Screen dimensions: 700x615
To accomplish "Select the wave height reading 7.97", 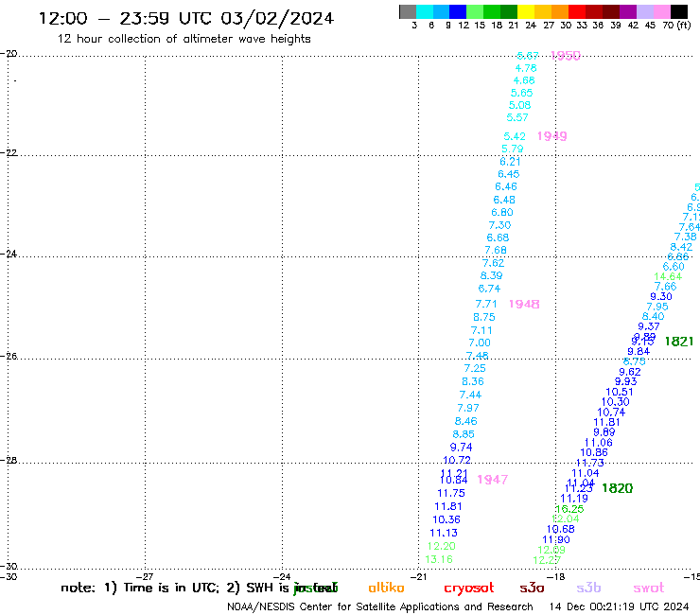I will click(468, 408).
